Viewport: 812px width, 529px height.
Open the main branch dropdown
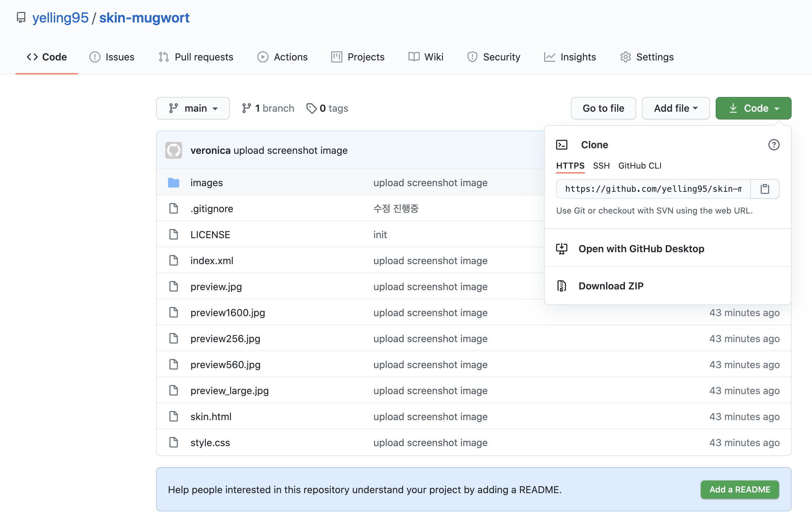(193, 108)
